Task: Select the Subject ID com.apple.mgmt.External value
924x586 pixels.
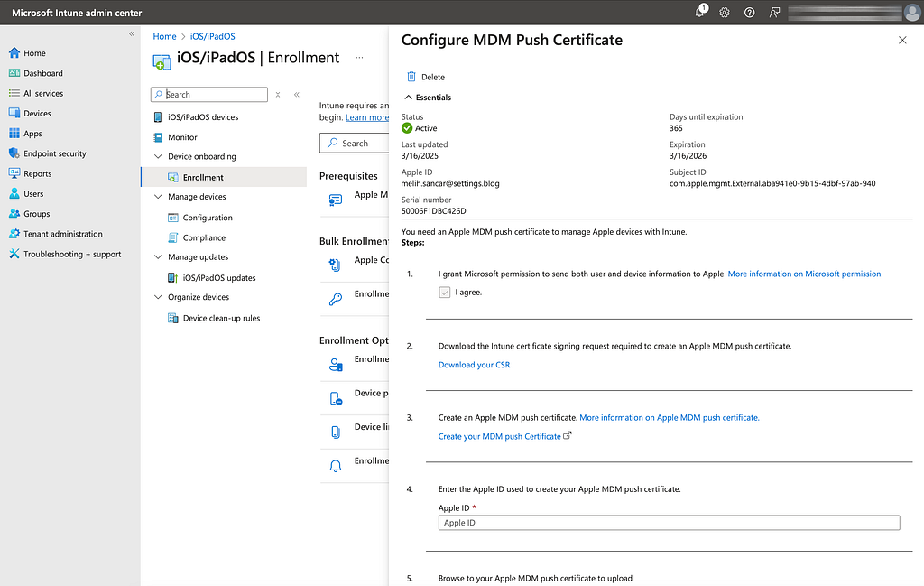Action: pyautogui.click(x=772, y=183)
